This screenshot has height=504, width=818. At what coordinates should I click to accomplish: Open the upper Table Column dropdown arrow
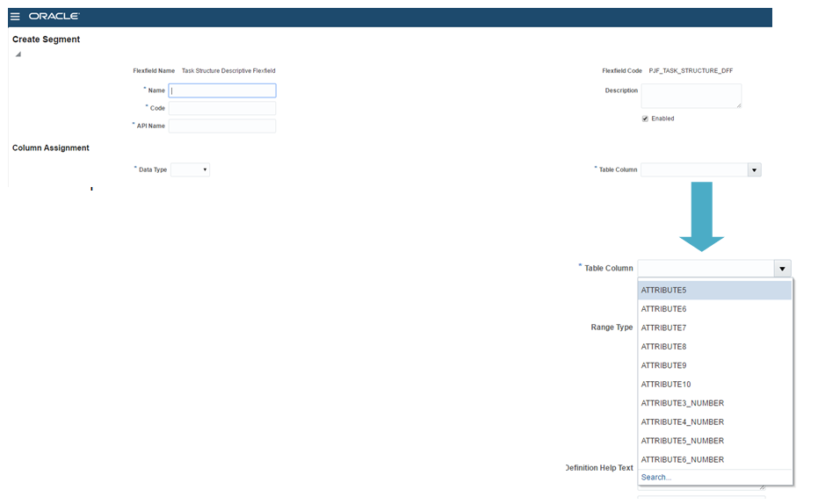[755, 170]
